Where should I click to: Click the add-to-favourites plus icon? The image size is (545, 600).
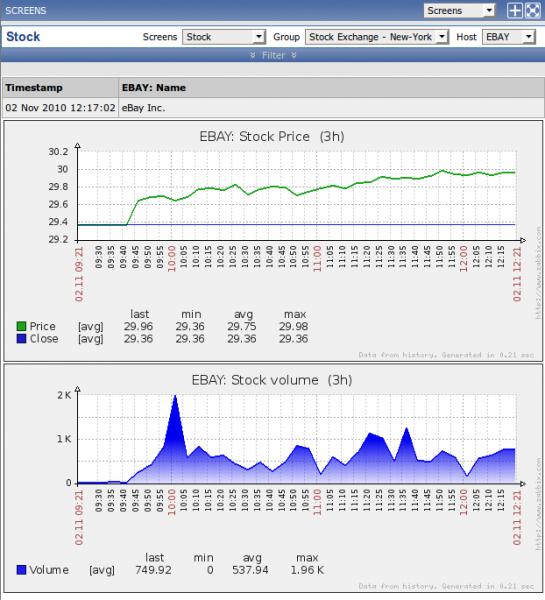coord(515,10)
